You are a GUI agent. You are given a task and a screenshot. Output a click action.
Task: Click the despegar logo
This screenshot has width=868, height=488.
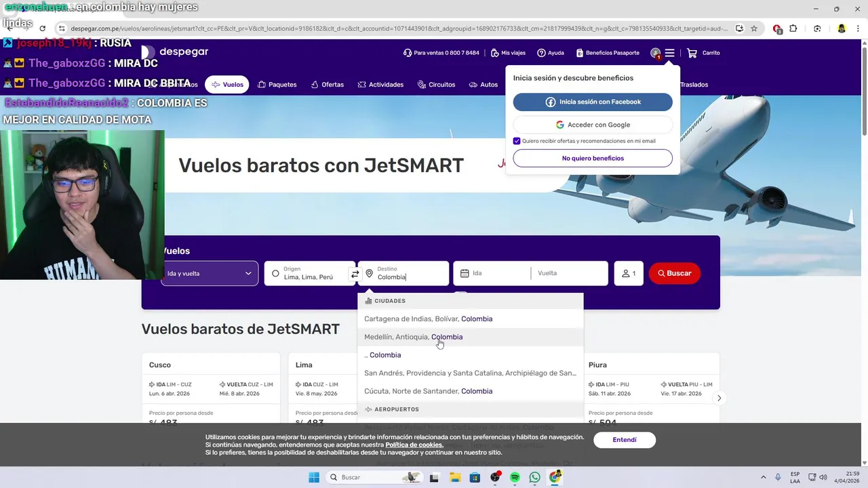(x=175, y=52)
